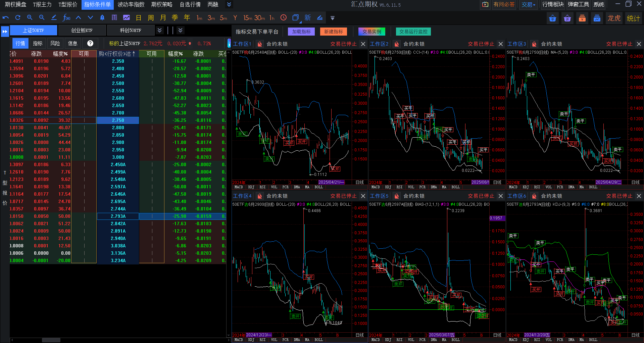Screen dimensions: 644x343
Task: Toggle contract lock in 工作区5
Action: [397, 196]
